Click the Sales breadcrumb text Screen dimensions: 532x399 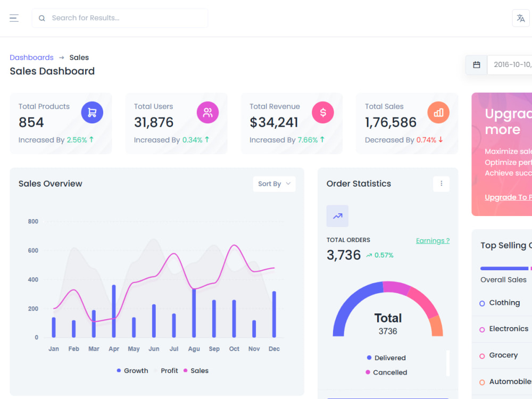click(x=79, y=57)
